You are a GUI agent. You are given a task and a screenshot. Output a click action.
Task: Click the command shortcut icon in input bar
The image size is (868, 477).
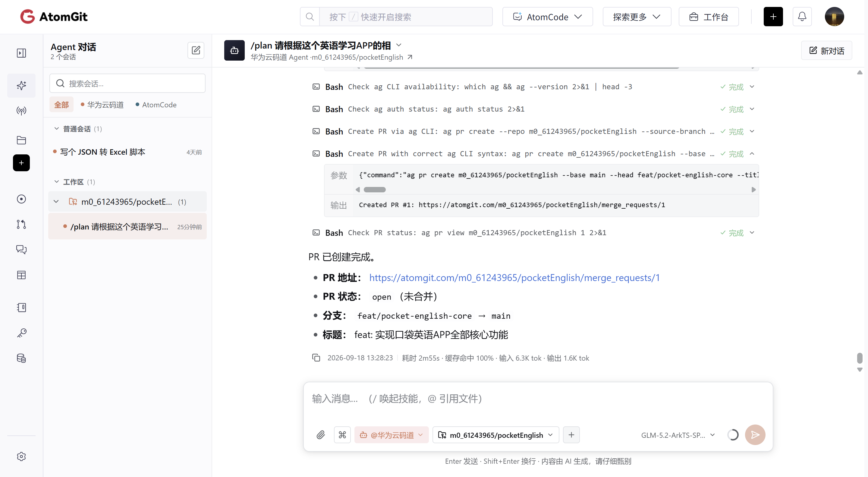[342, 435]
